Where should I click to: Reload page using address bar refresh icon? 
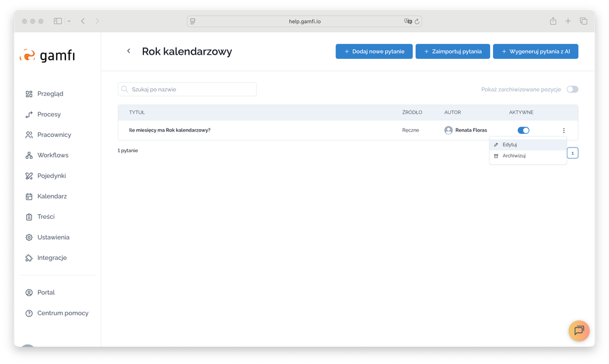pos(417,21)
